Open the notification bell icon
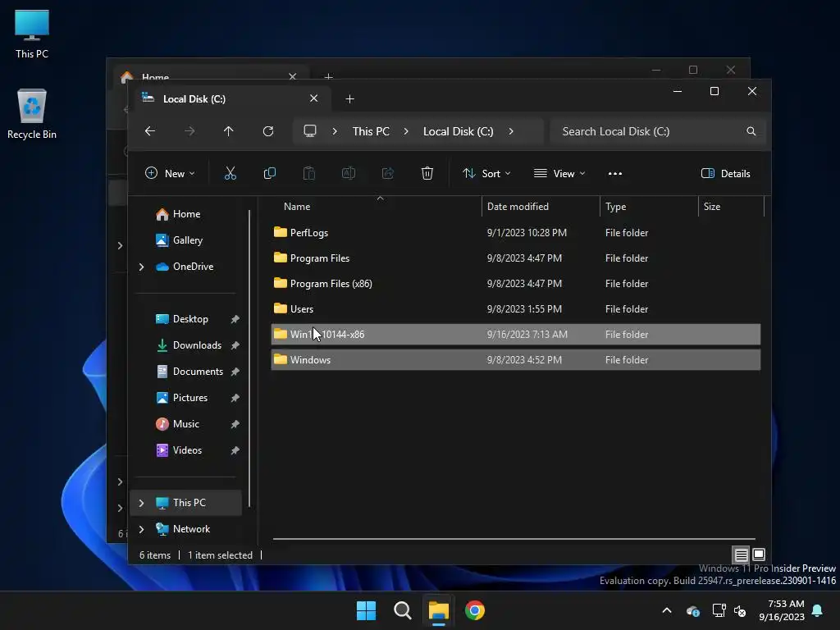This screenshot has height=630, width=840. 818,610
